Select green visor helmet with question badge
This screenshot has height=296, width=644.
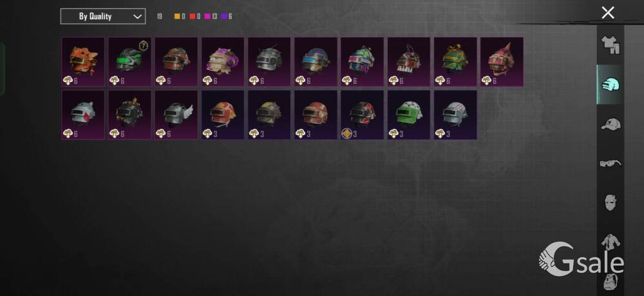(129, 62)
